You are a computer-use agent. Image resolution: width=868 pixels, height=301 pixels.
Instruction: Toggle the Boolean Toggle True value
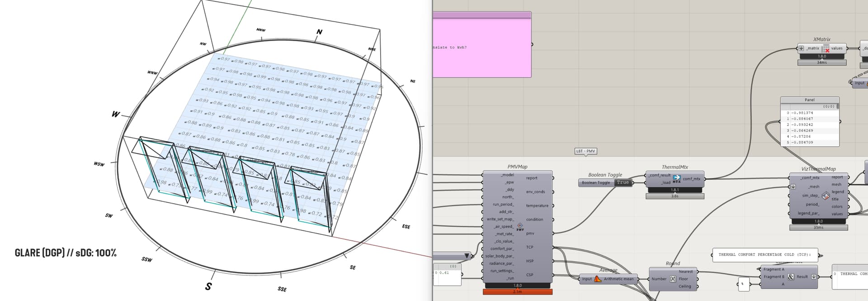622,182
